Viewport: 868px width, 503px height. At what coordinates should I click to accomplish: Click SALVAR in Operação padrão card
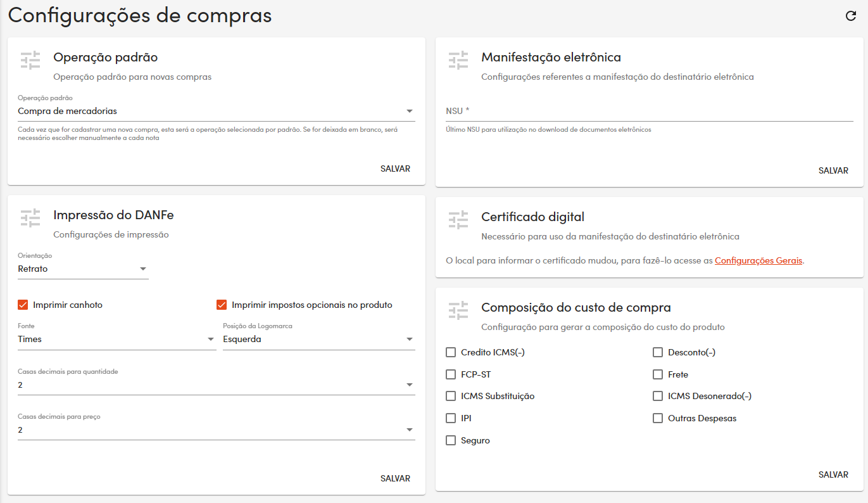[x=396, y=169]
